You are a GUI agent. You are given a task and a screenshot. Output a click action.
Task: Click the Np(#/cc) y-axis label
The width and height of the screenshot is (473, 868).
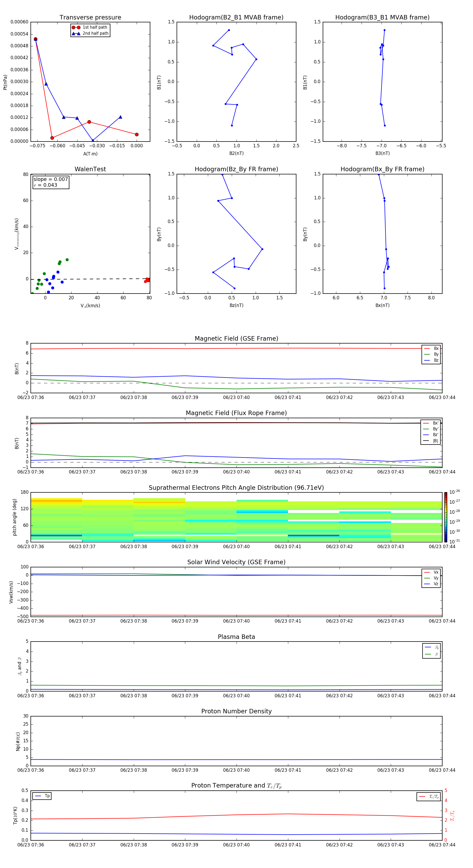coord(18,741)
